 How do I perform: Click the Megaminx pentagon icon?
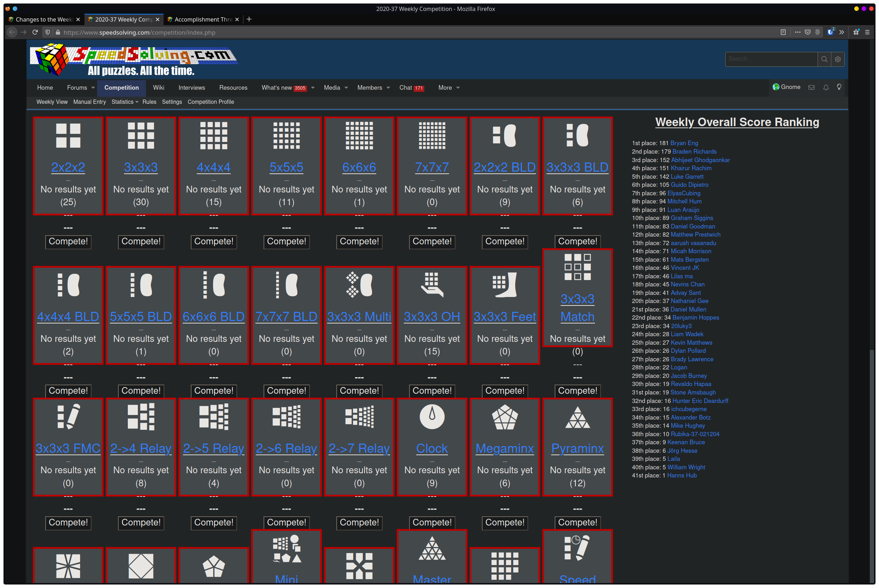pyautogui.click(x=505, y=417)
